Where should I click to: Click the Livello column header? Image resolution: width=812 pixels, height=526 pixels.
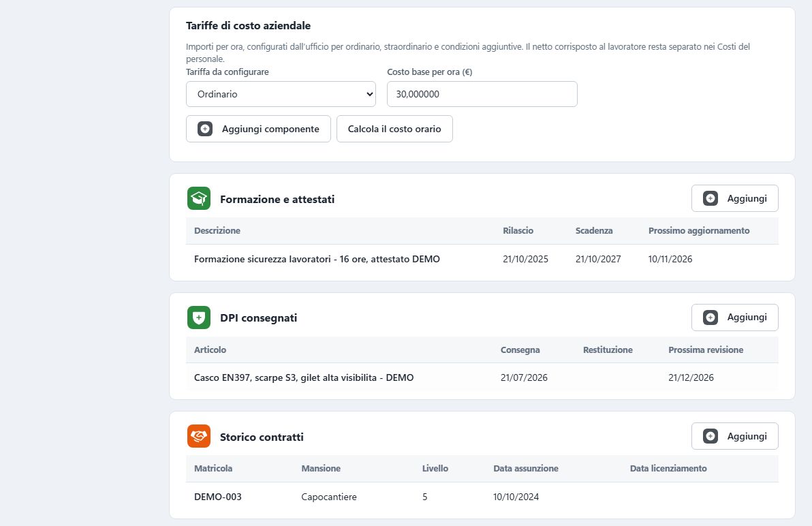coord(435,468)
